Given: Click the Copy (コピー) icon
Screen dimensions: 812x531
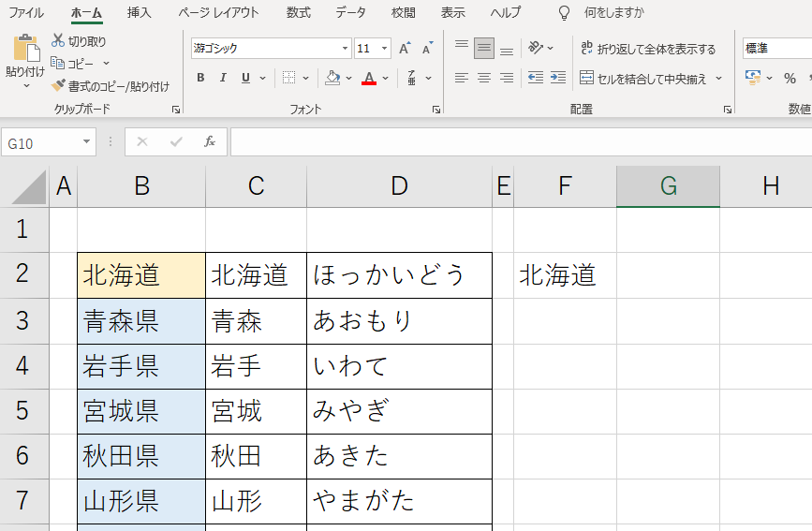Looking at the screenshot, I should (x=57, y=63).
